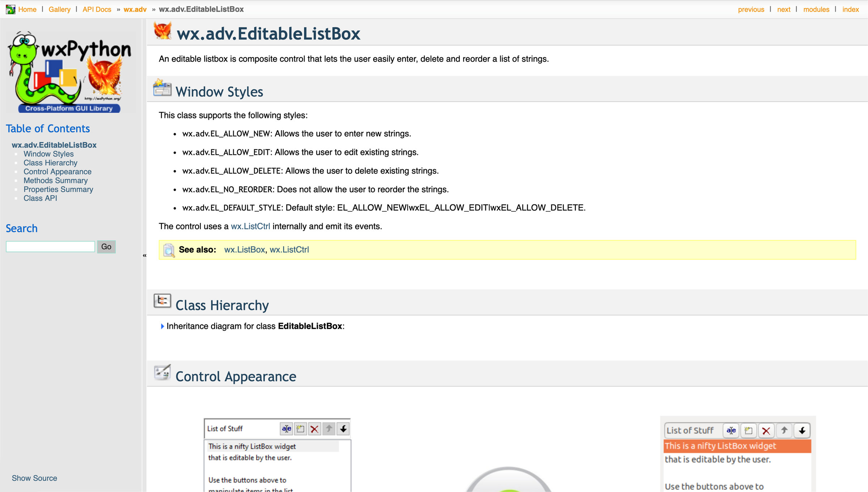The image size is (868, 492).
Task: Select the orange highlighted 'This is a nifty ListBox widget' row
Action: coord(737,446)
